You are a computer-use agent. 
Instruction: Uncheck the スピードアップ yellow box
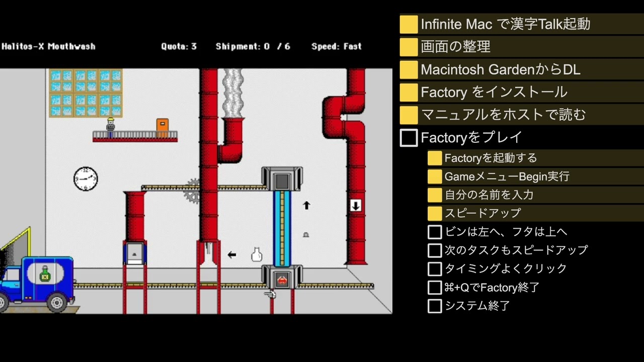(x=435, y=213)
